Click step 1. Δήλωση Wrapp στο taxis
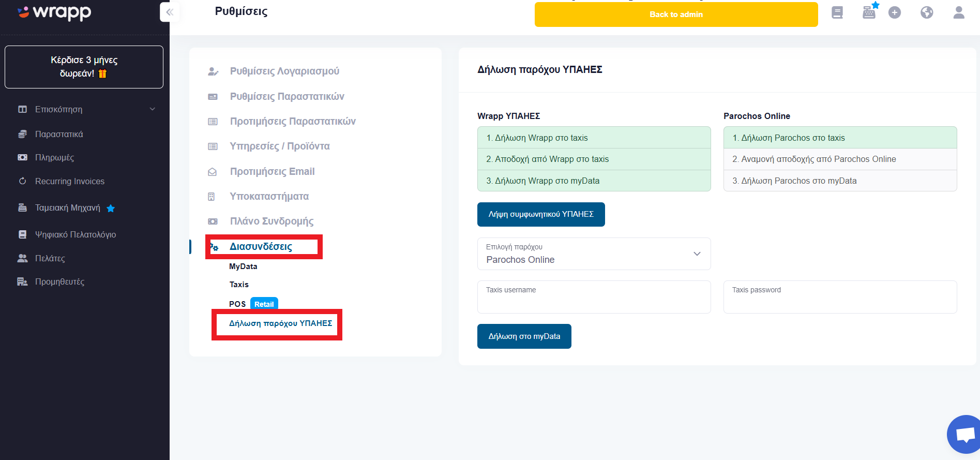Image resolution: width=980 pixels, height=460 pixels. [594, 138]
